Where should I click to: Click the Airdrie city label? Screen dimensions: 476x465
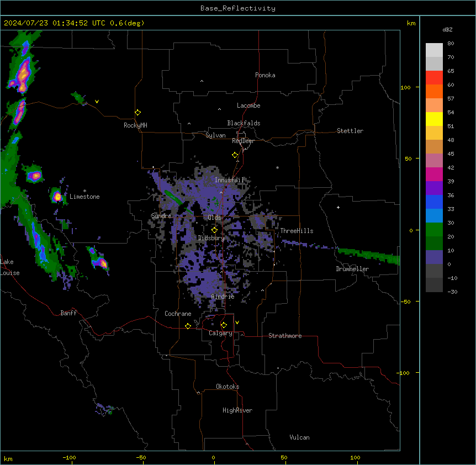tap(223, 297)
